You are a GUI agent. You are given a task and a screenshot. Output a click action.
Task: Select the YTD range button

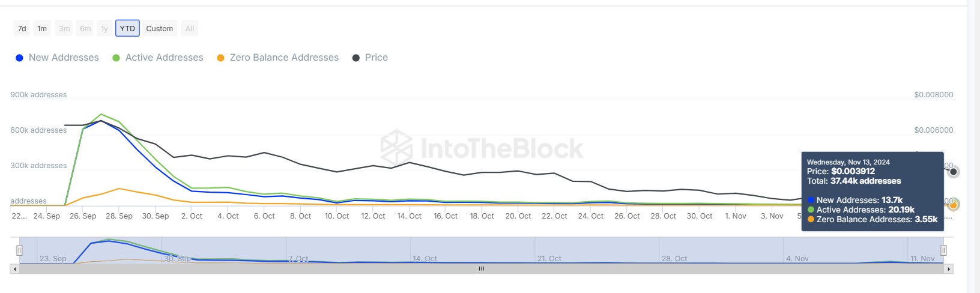pos(127,28)
